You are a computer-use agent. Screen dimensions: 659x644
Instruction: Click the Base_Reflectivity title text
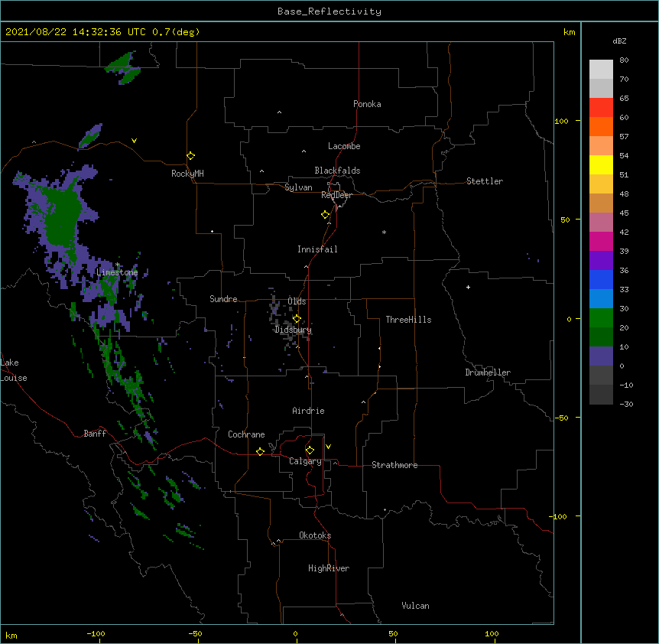tap(329, 11)
